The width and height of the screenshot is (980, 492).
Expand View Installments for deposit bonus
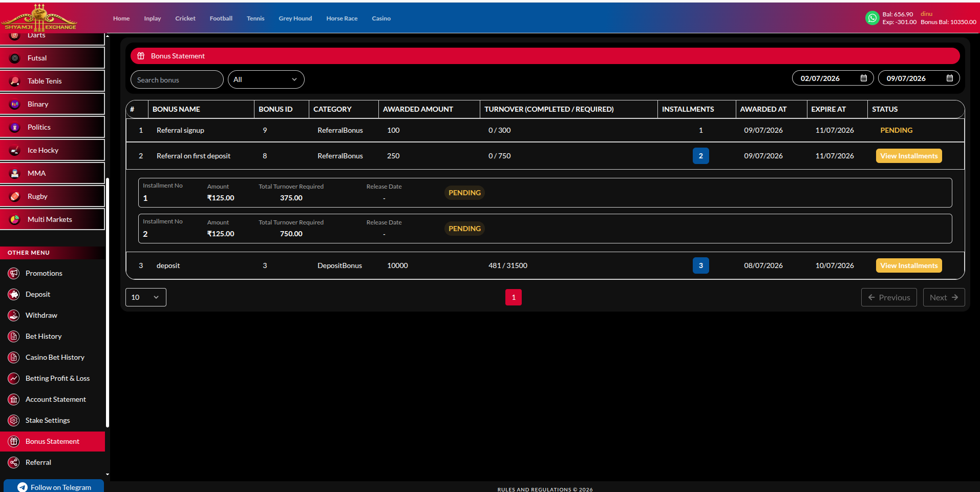pyautogui.click(x=909, y=265)
